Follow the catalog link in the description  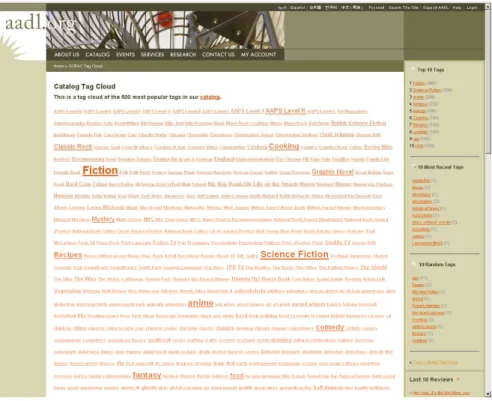tap(210, 97)
